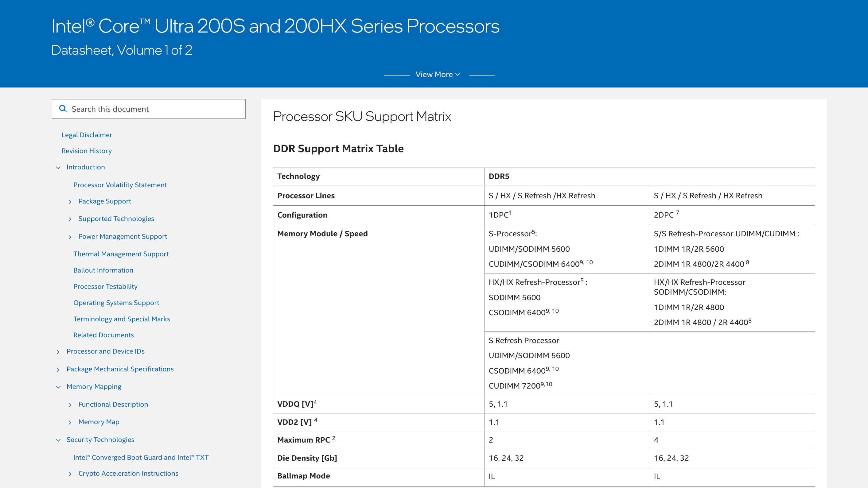
Task: Open Intel Converged Boot Guard and TXT
Action: tap(141, 457)
